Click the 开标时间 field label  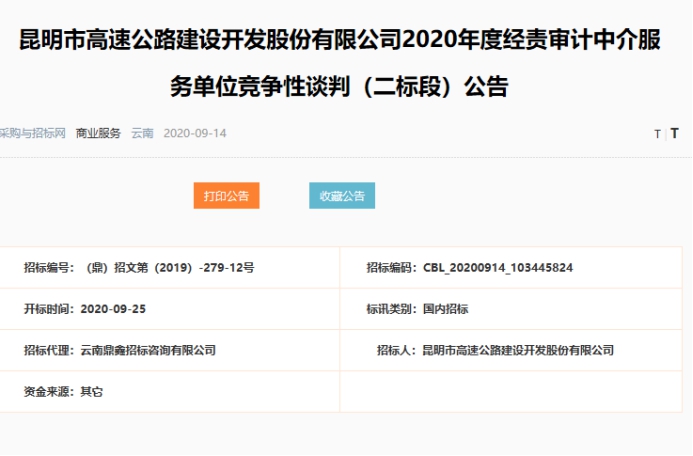48,309
